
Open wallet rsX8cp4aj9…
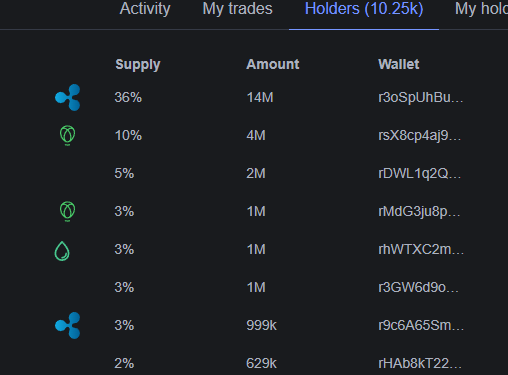point(420,136)
